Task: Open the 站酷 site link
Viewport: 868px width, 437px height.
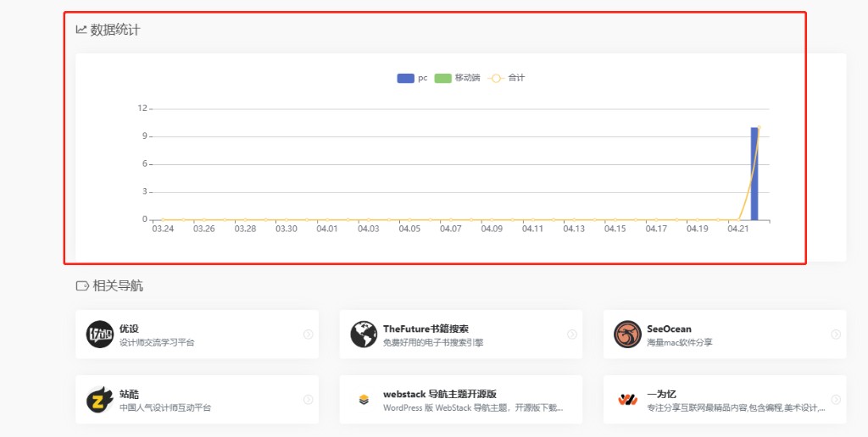Action: 129,394
